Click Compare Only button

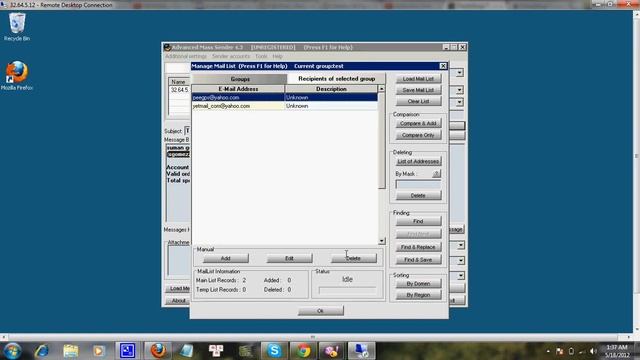418,135
